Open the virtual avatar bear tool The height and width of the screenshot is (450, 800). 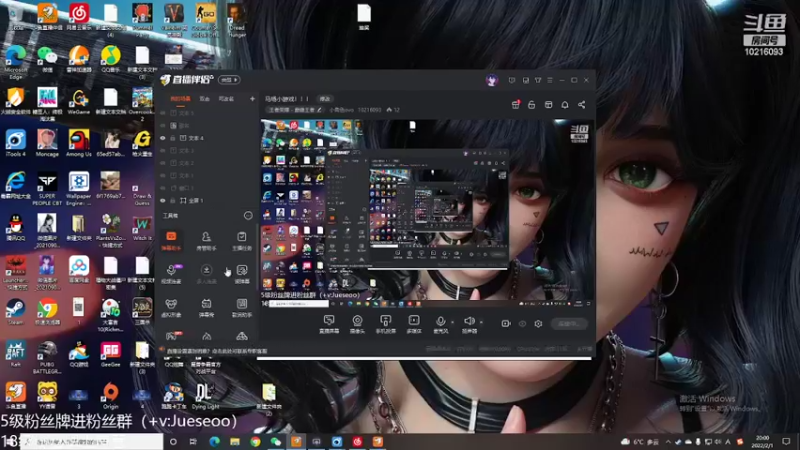pyautogui.click(x=171, y=308)
